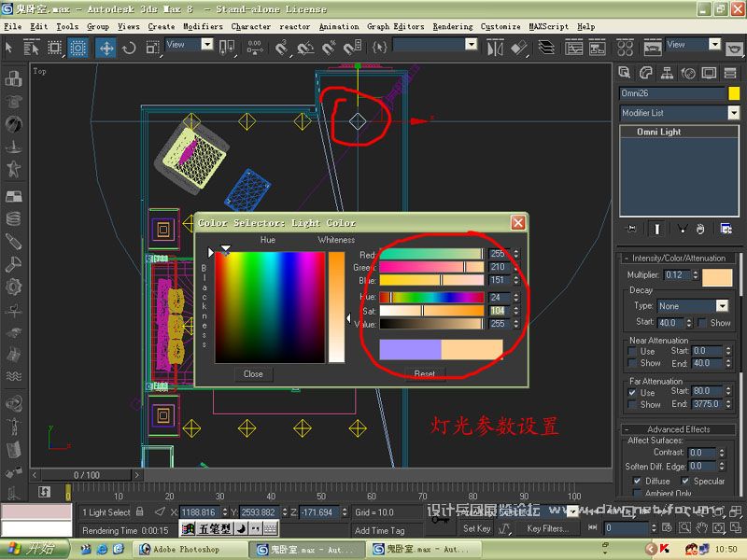Collapse the Intensity/Color/Attenuation rollout

click(679, 259)
